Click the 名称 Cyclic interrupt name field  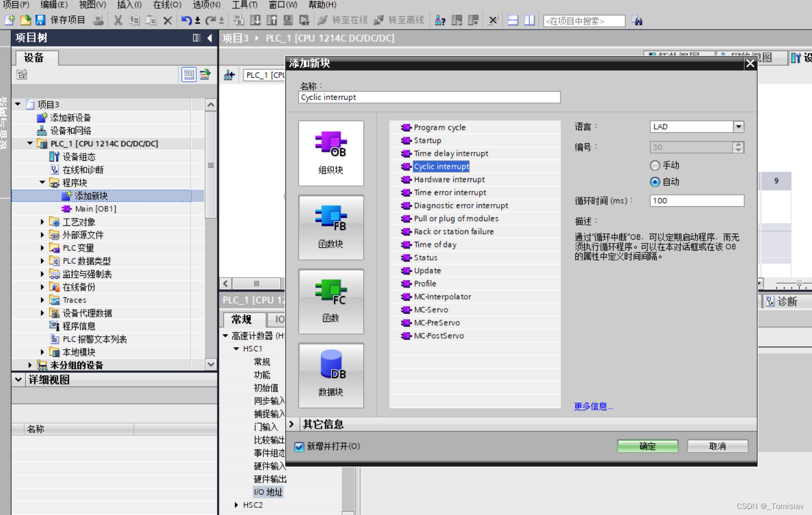[429, 97]
